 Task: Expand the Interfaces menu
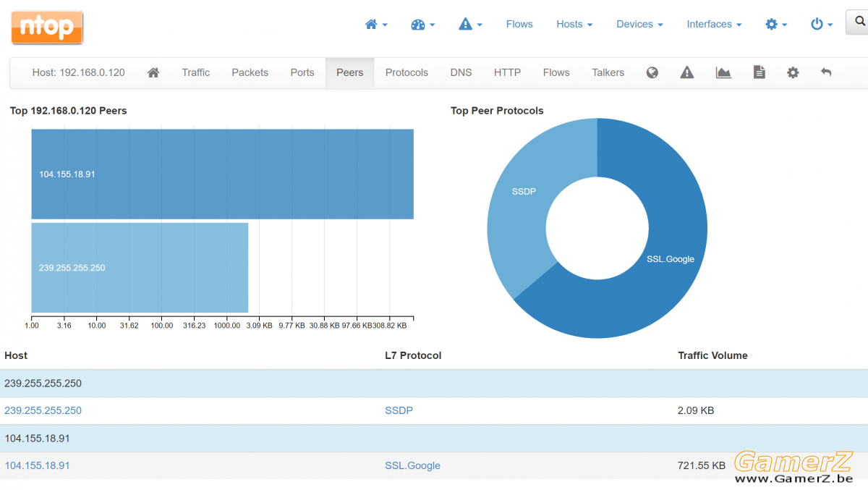tap(714, 24)
